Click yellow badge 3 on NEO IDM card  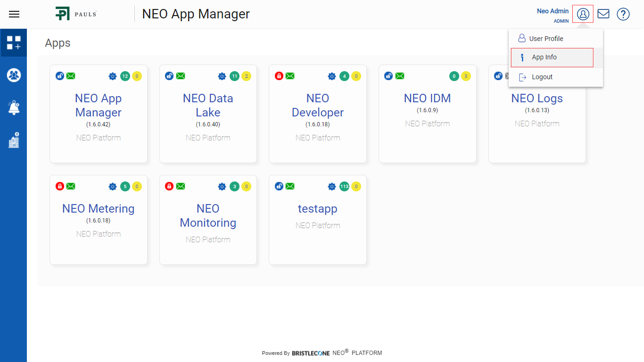(466, 76)
